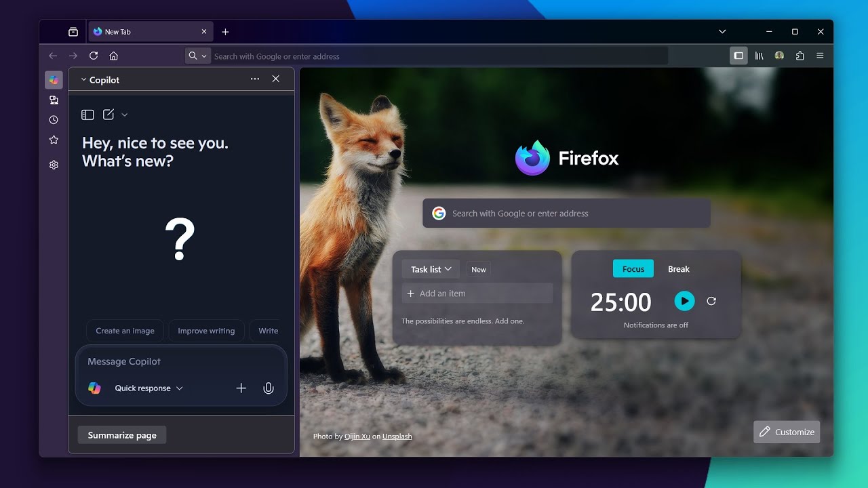This screenshot has height=488, width=868.
Task: Open the Task list dropdown
Action: point(431,269)
